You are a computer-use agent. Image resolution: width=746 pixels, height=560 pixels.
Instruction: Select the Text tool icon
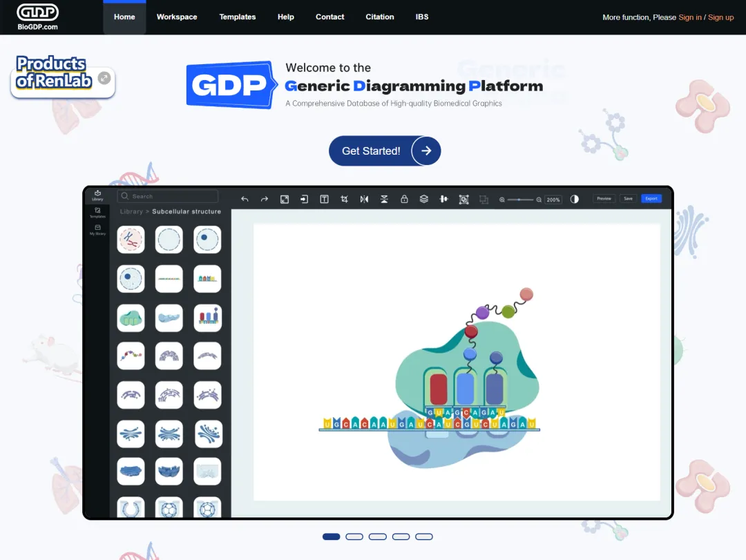(x=324, y=200)
